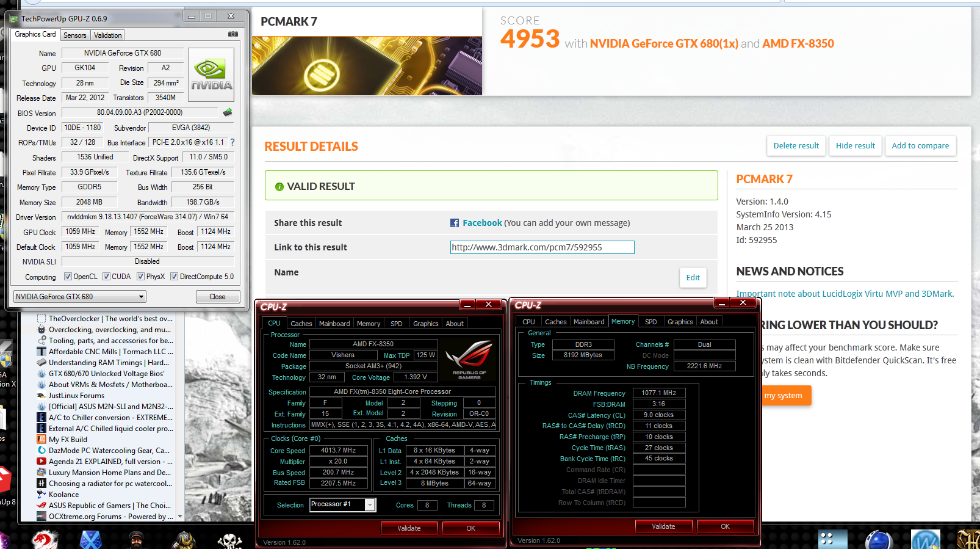The height and width of the screenshot is (549, 980).
Task: Click the Delete result button
Action: click(x=796, y=146)
